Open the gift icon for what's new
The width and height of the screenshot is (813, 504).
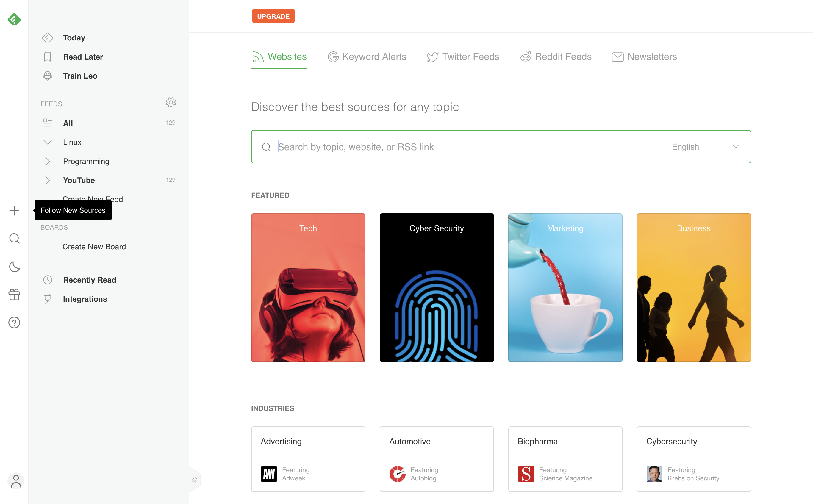14,295
